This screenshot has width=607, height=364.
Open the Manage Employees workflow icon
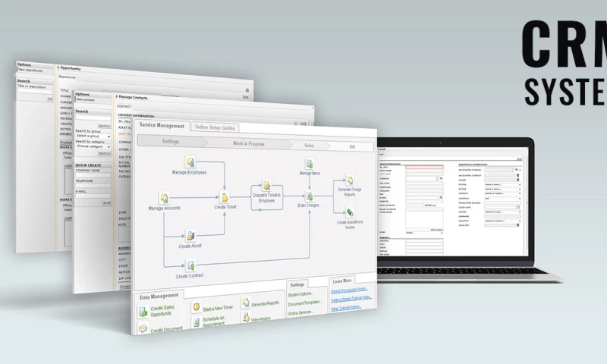(x=190, y=162)
